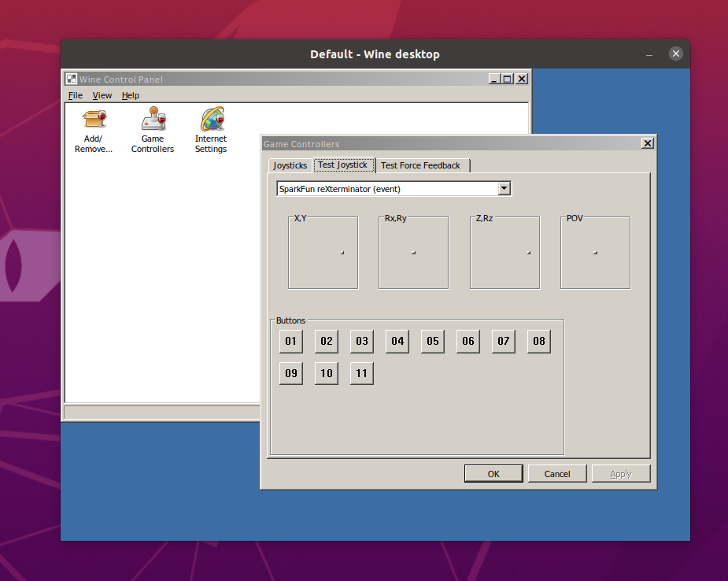Close the Wine Control Panel window
Screen dimensions: 728x581
coord(522,79)
